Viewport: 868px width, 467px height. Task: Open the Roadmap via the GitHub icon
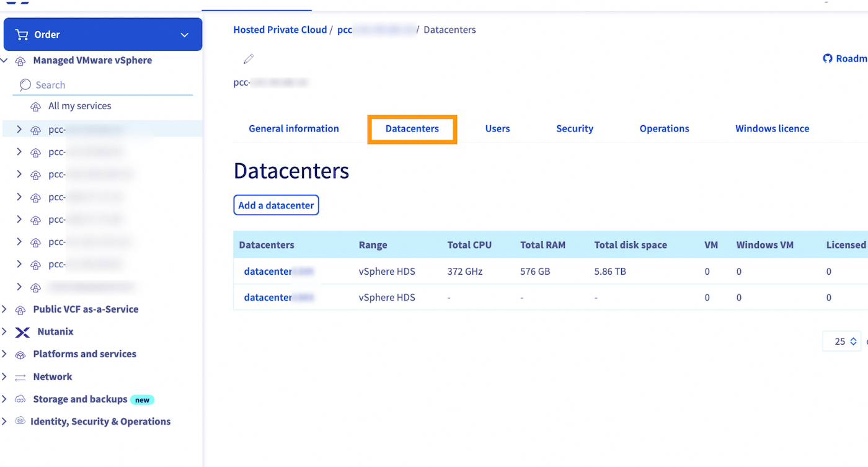(x=827, y=58)
